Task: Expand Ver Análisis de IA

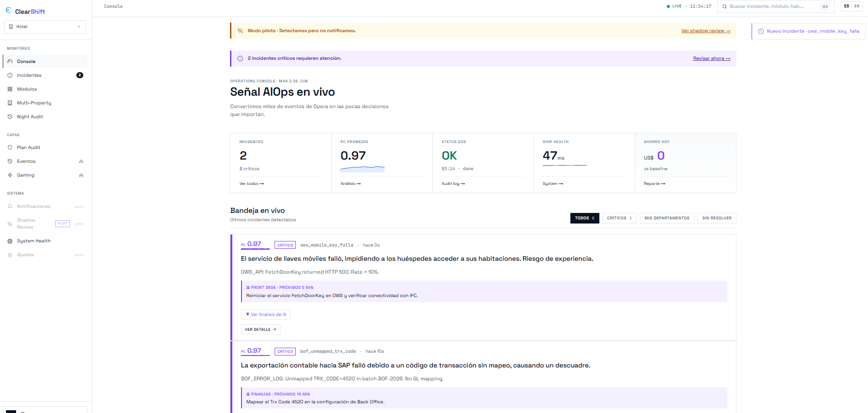Action: click(x=266, y=315)
